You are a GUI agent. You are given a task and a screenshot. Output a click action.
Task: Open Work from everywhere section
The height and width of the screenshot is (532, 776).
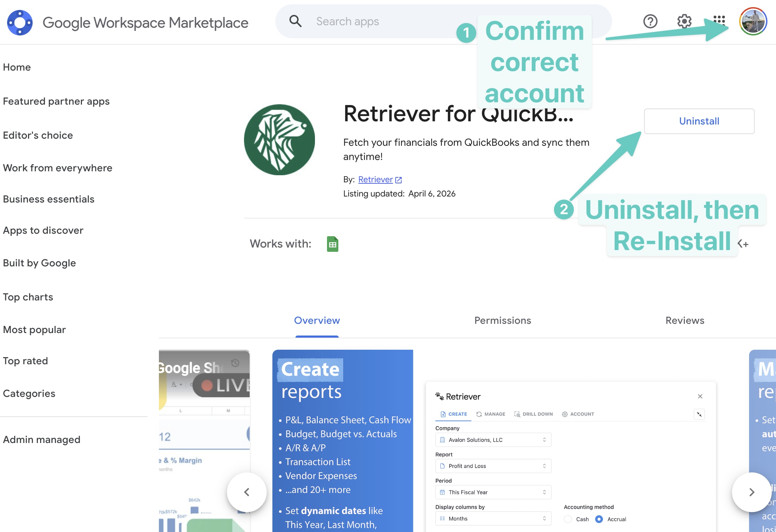57,168
